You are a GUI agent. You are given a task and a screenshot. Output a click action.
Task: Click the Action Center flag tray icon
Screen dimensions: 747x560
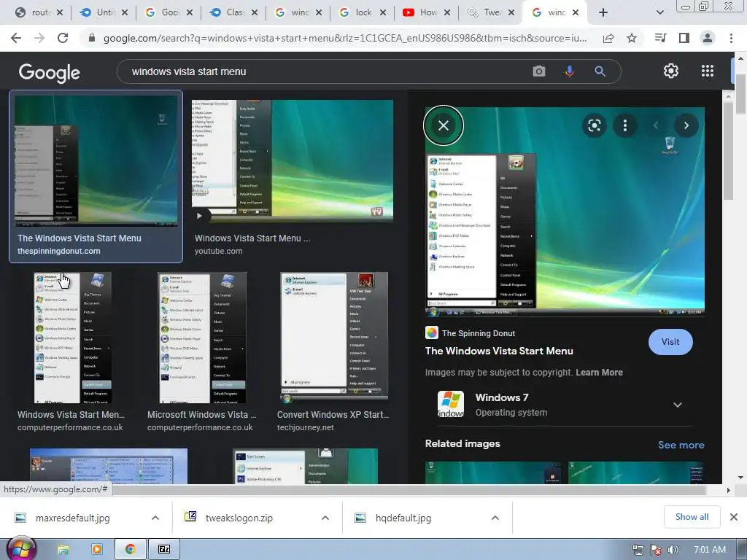(x=656, y=550)
